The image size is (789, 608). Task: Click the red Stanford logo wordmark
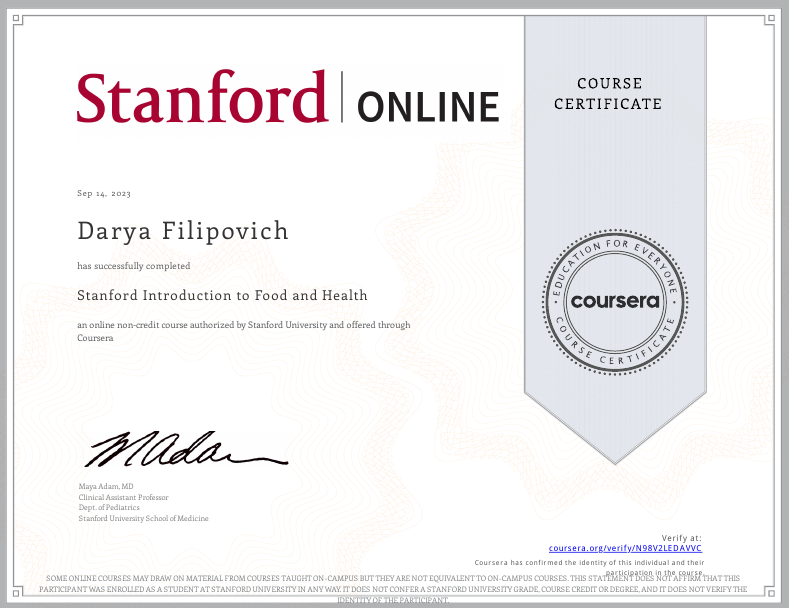pyautogui.click(x=202, y=99)
